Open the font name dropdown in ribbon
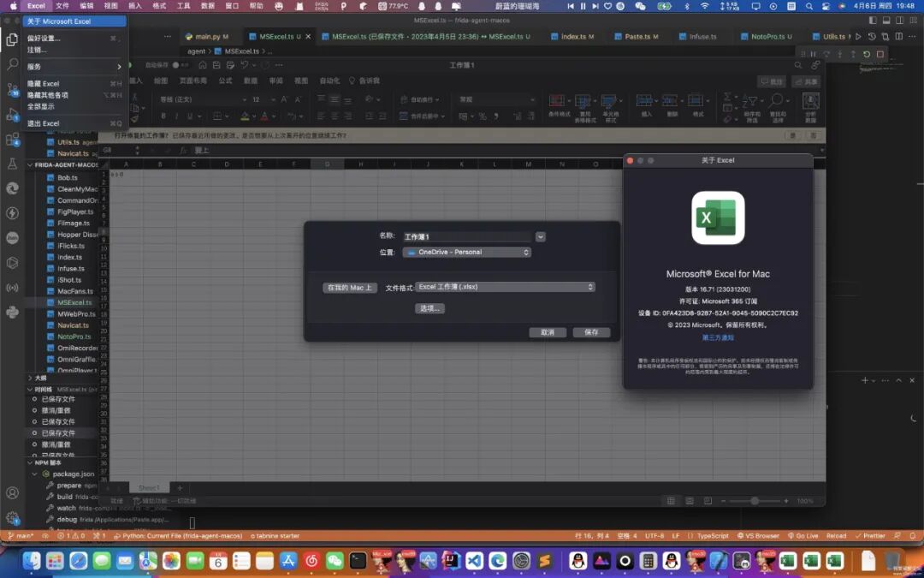Viewport: 924px width, 578px height. pos(244,99)
